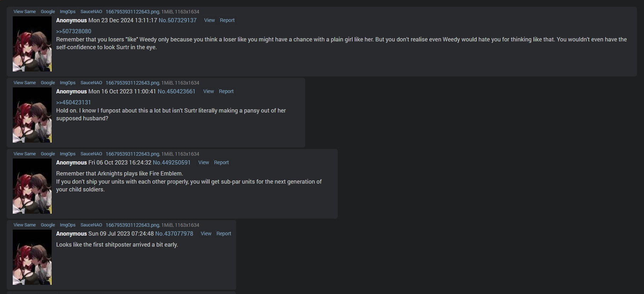View the post No.449250591 in thread
Viewport: 644px width, 294px height.
click(204, 162)
